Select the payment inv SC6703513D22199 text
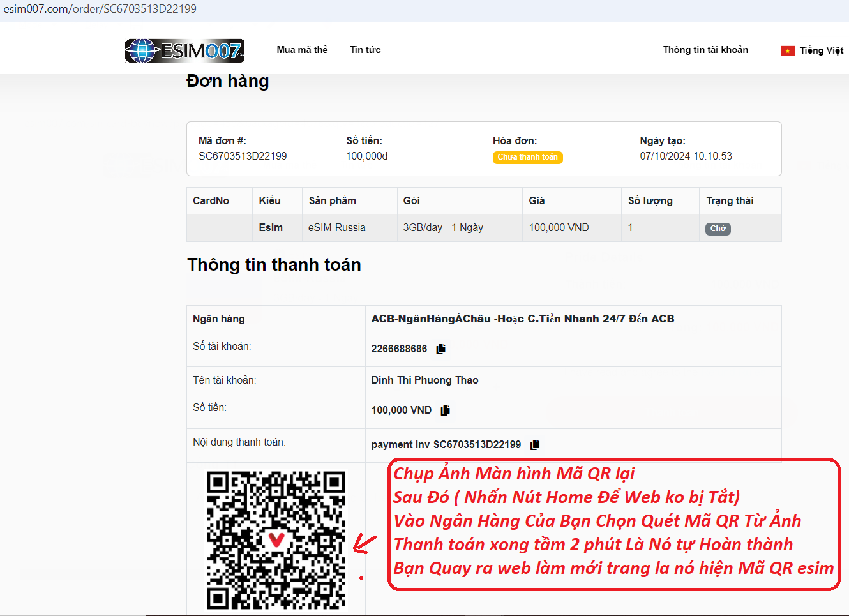This screenshot has width=849, height=616. [x=446, y=445]
